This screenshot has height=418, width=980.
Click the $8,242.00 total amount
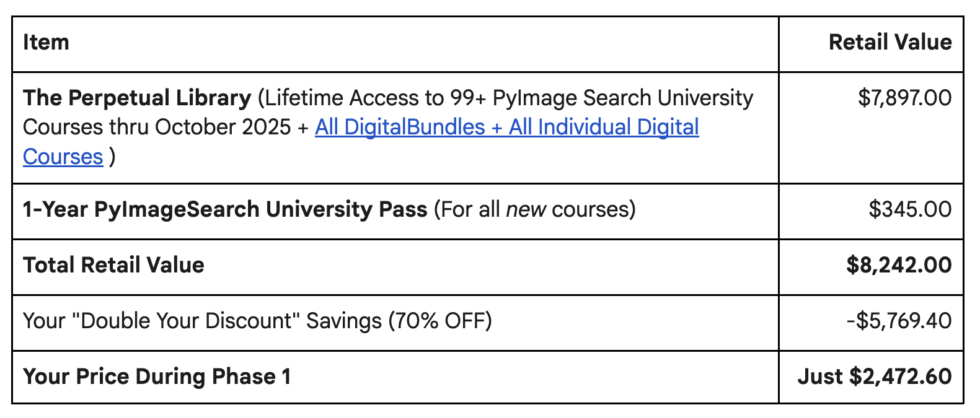[x=898, y=265]
